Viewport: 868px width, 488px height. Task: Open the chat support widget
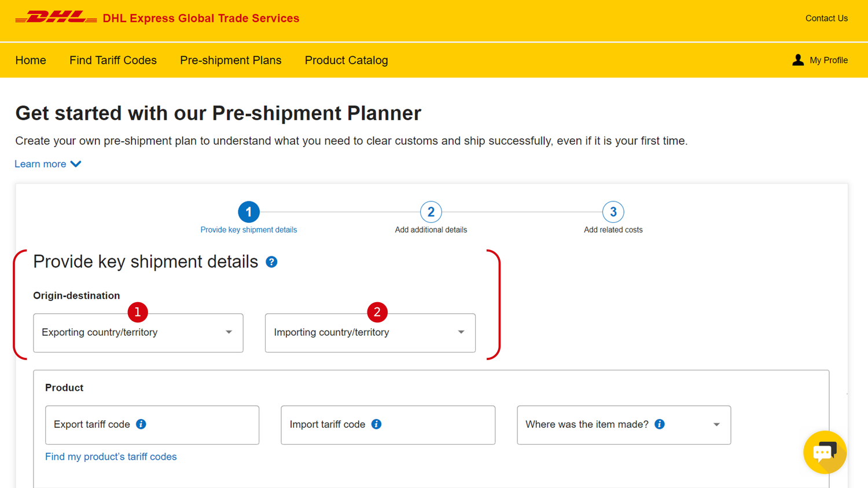825,452
